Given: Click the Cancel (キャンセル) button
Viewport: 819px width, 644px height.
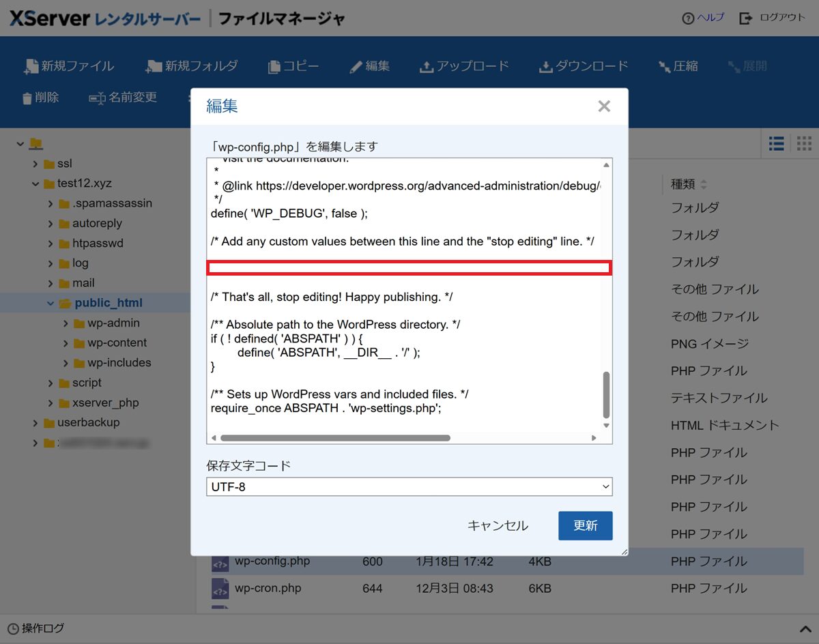Looking at the screenshot, I should coord(498,526).
